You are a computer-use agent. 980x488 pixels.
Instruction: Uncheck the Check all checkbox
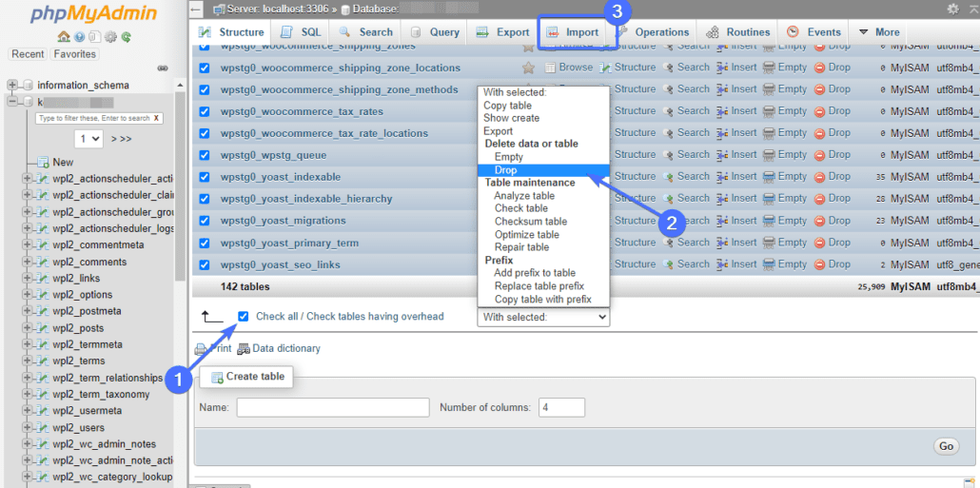pos(244,316)
